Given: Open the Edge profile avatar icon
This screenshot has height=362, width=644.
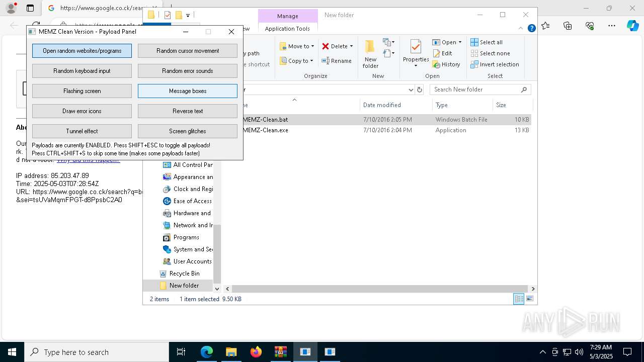Looking at the screenshot, I should pos(11,8).
